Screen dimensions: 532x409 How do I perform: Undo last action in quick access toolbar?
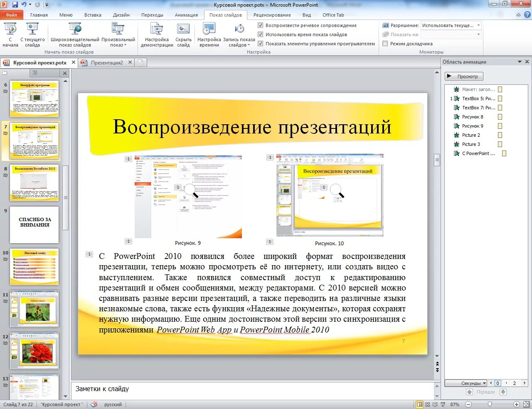pos(24,5)
